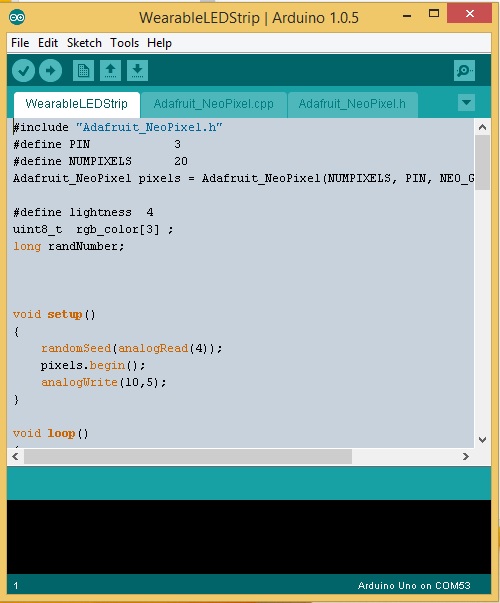Click the 'randomSeed(analogRead(4));' line
Viewport: 500px width, 603px height.
tap(132, 348)
